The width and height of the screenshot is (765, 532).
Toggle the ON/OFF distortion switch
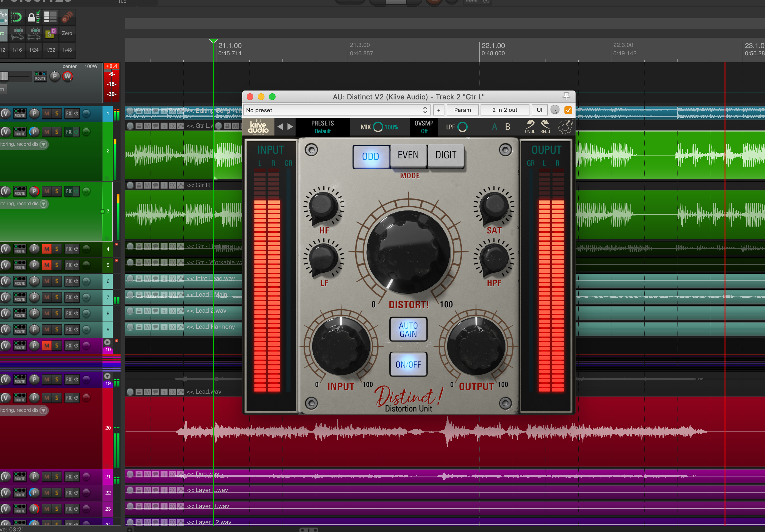(x=408, y=365)
